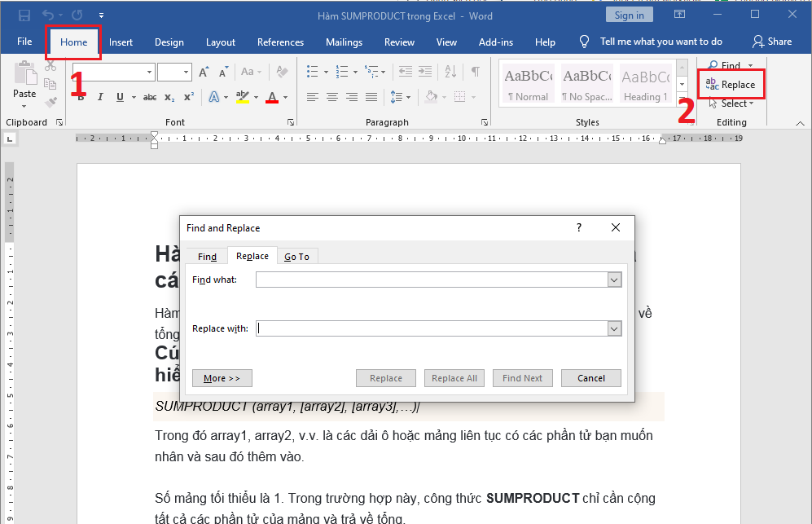Open the References ribbon tab
The image size is (812, 524).
280,42
